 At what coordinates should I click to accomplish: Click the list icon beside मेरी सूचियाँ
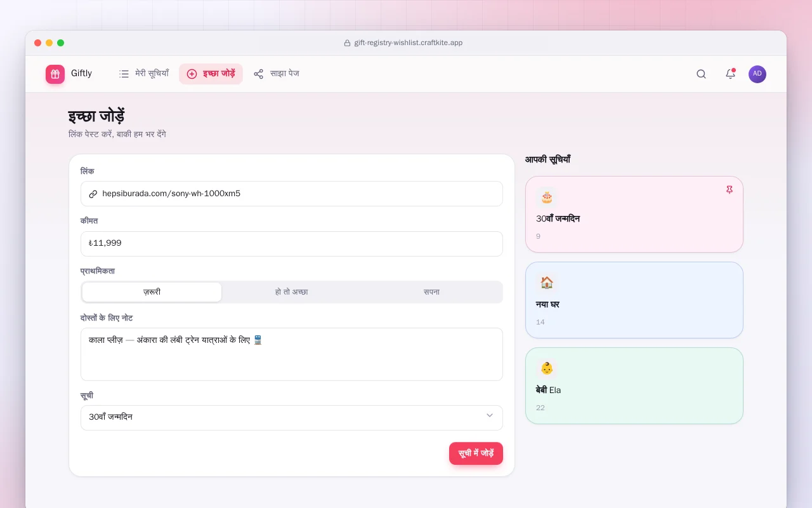(x=124, y=74)
